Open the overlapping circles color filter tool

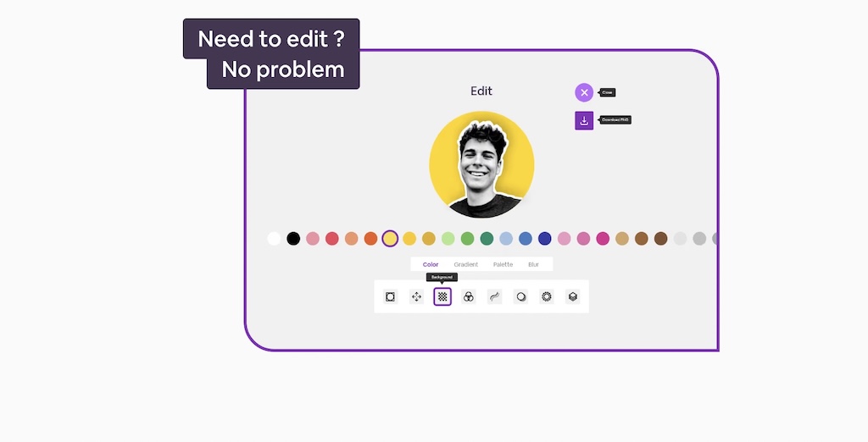coord(468,297)
